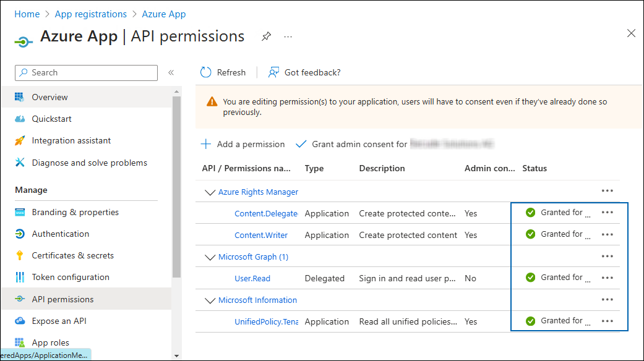Click inside the sidebar Search box
The height and width of the screenshot is (361, 644).
[x=86, y=73]
